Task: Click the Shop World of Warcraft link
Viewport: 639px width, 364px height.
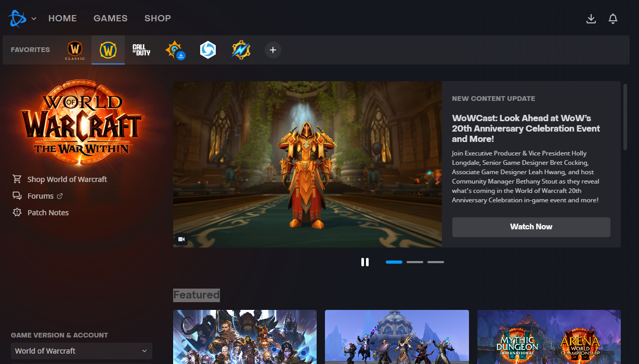Action: click(67, 179)
